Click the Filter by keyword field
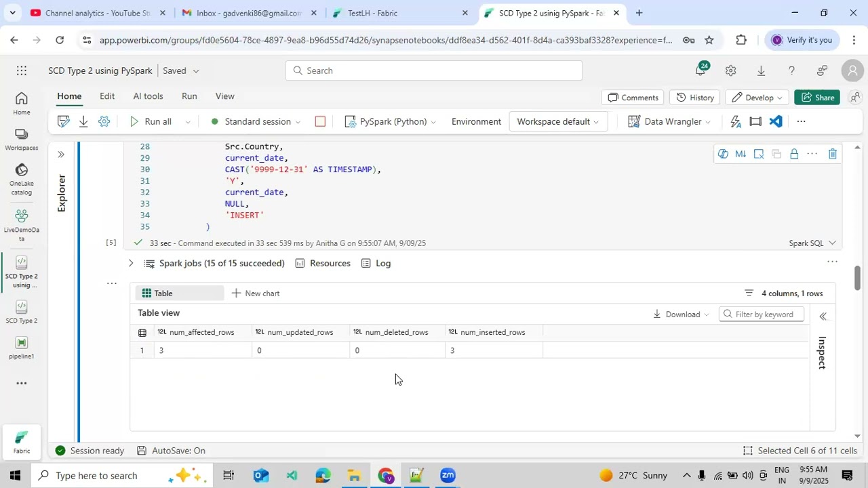The height and width of the screenshot is (488, 868). point(762,314)
